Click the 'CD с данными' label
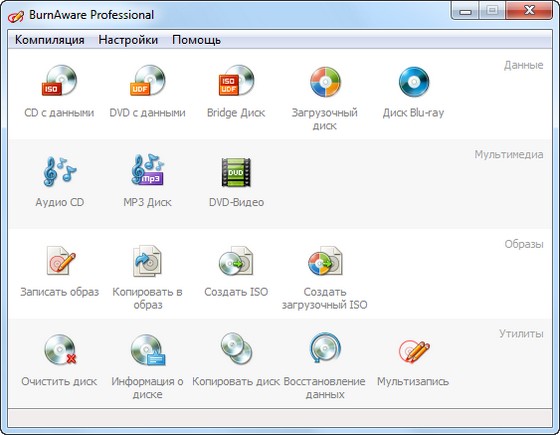 (x=59, y=113)
